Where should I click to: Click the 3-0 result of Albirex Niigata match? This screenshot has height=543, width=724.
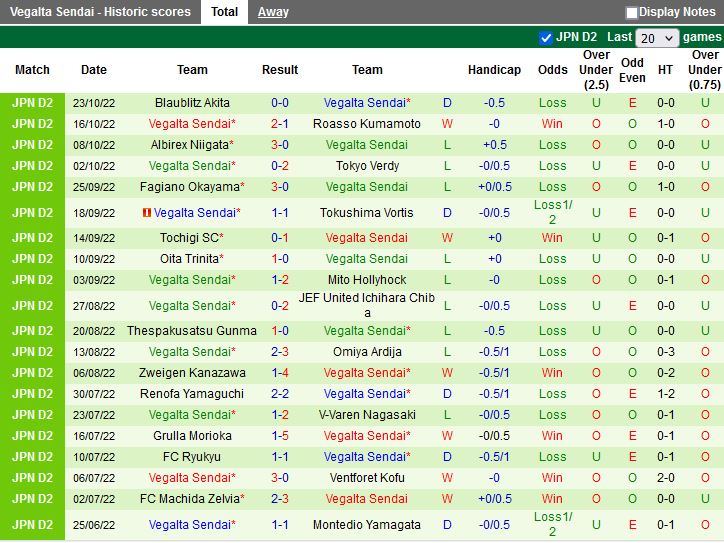[280, 145]
